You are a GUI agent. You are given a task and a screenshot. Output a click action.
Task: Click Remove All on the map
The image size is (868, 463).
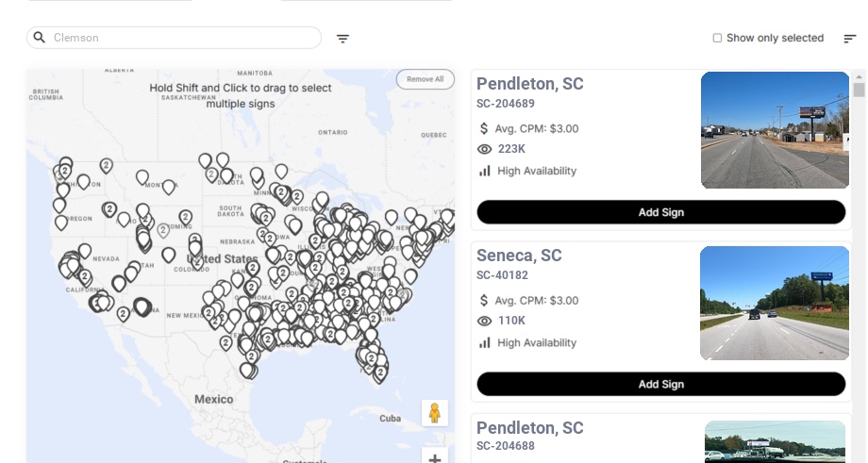[x=425, y=79]
